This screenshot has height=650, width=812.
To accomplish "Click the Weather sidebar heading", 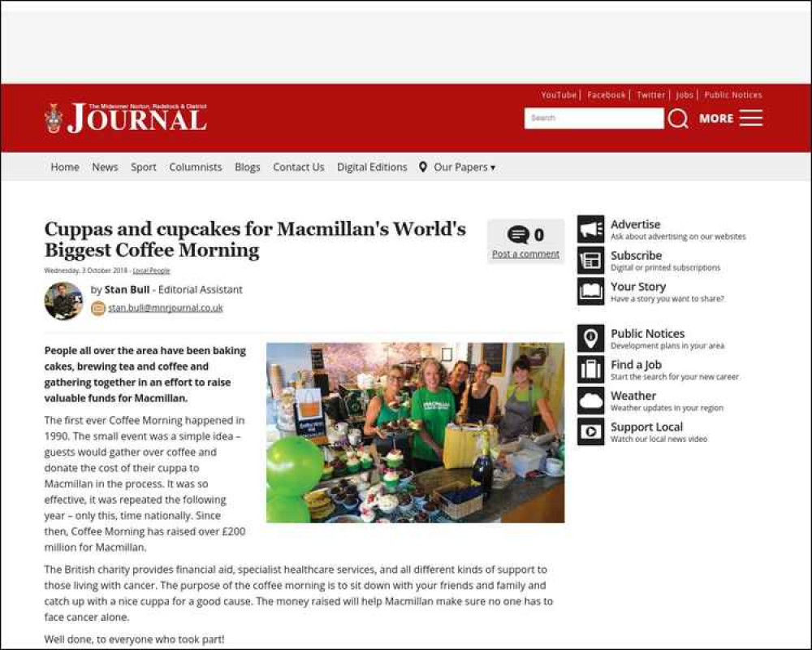I will pyautogui.click(x=633, y=396).
